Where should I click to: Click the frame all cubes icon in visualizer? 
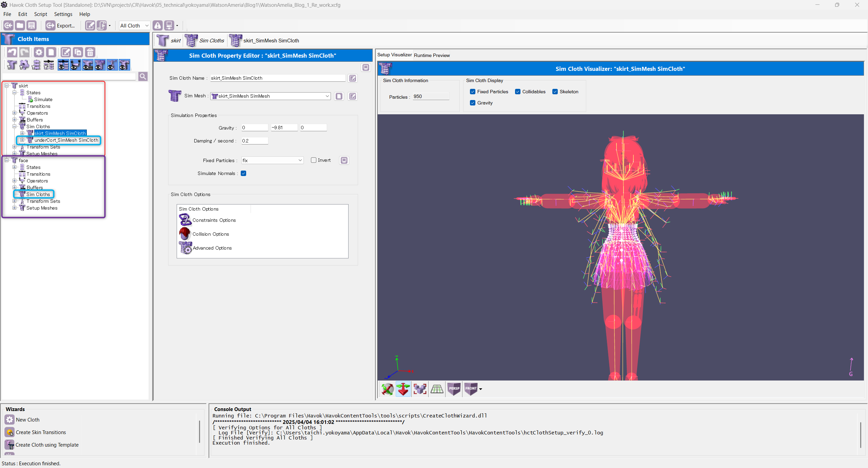tap(420, 389)
